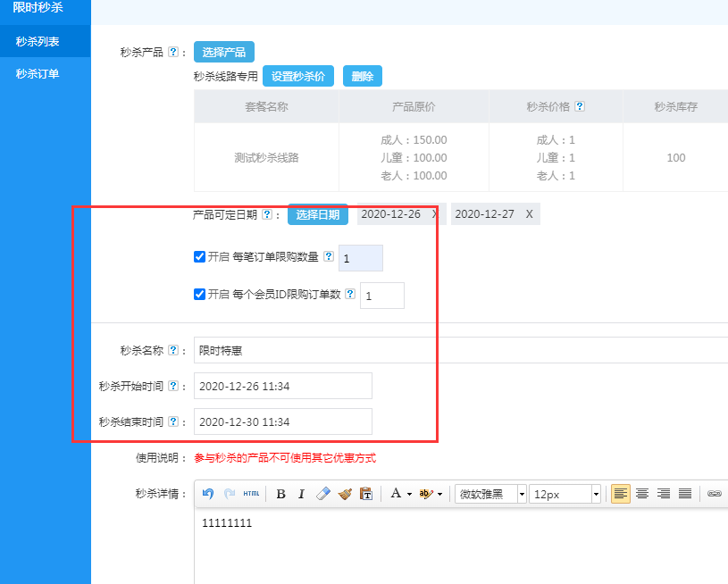
Task: Click the paste as plain text icon
Action: (365, 494)
